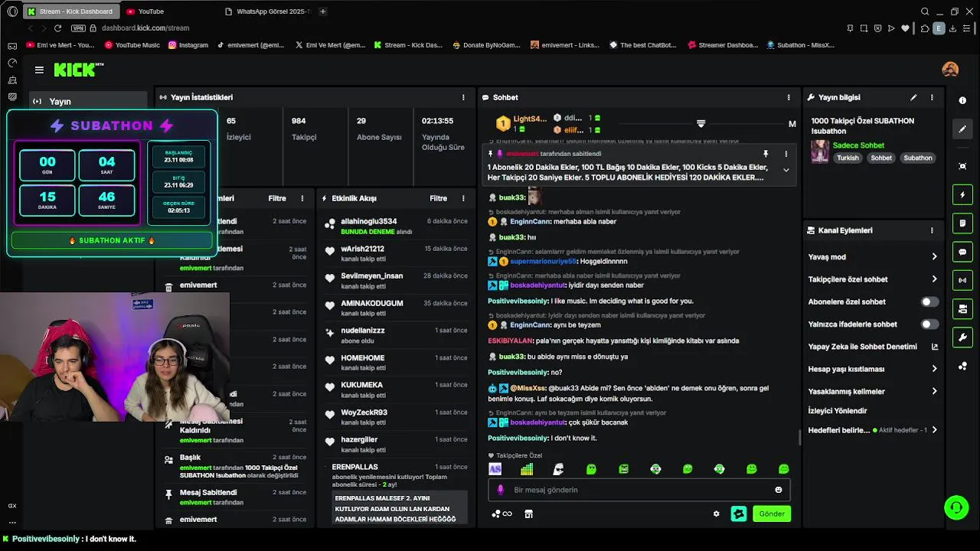Image resolution: width=980 pixels, height=551 pixels.
Task: Open the three-dot menu of Yayın bilgisi panel
Action: (x=932, y=97)
